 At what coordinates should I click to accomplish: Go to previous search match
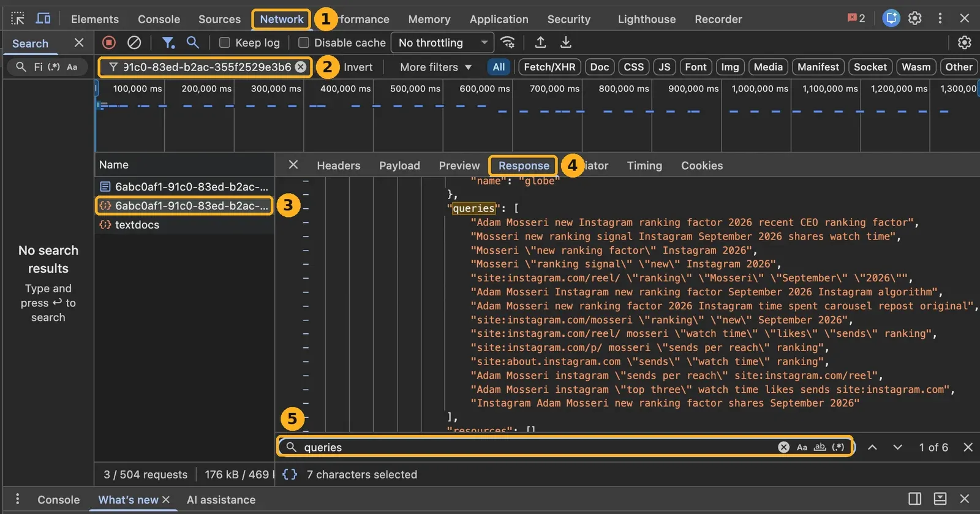(872, 447)
